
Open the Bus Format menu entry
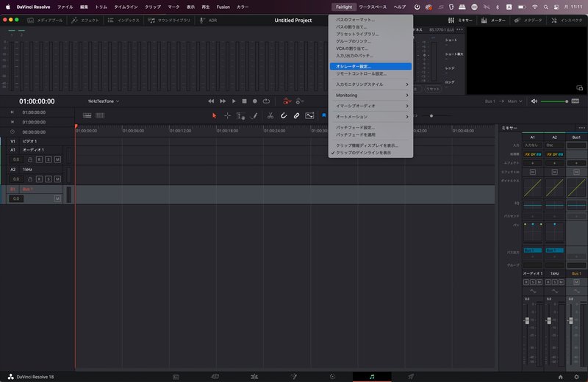(x=370, y=20)
